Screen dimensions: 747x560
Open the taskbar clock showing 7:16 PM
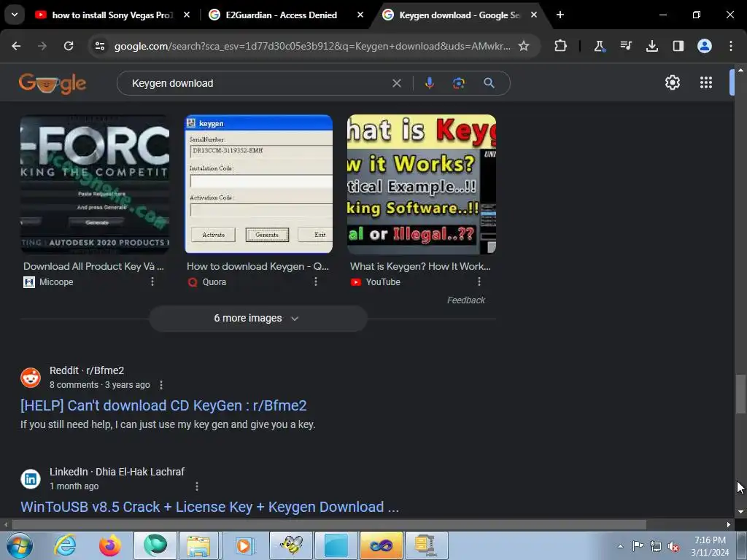coord(710,546)
